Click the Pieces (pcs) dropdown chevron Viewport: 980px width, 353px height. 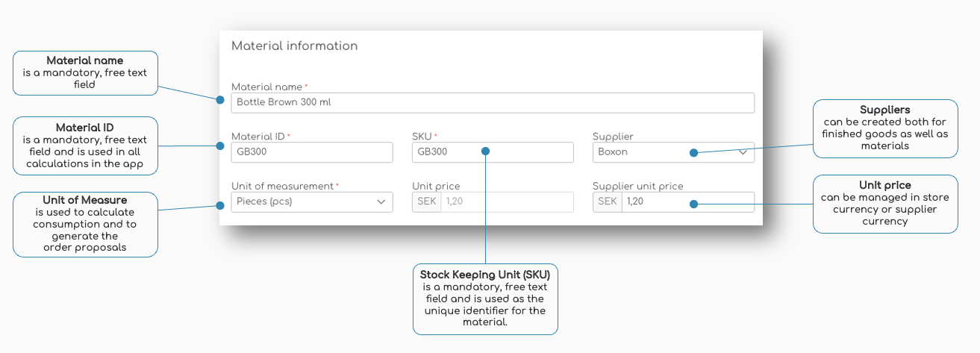coord(381,202)
